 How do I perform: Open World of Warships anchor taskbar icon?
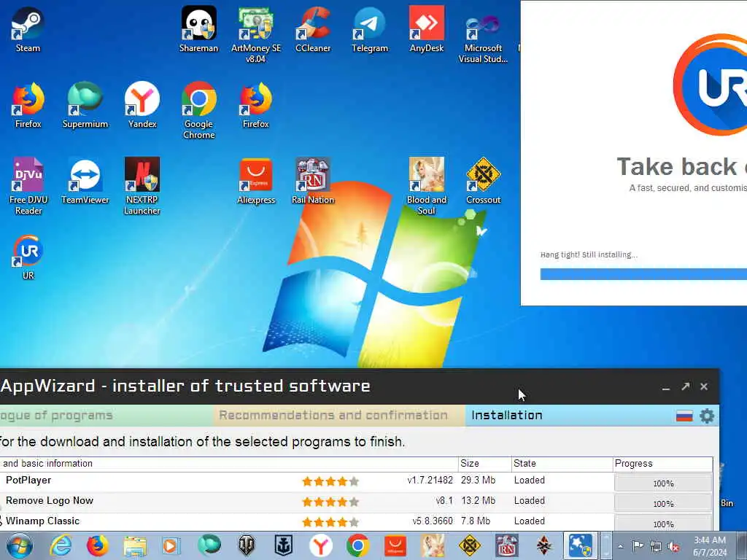tap(284, 545)
